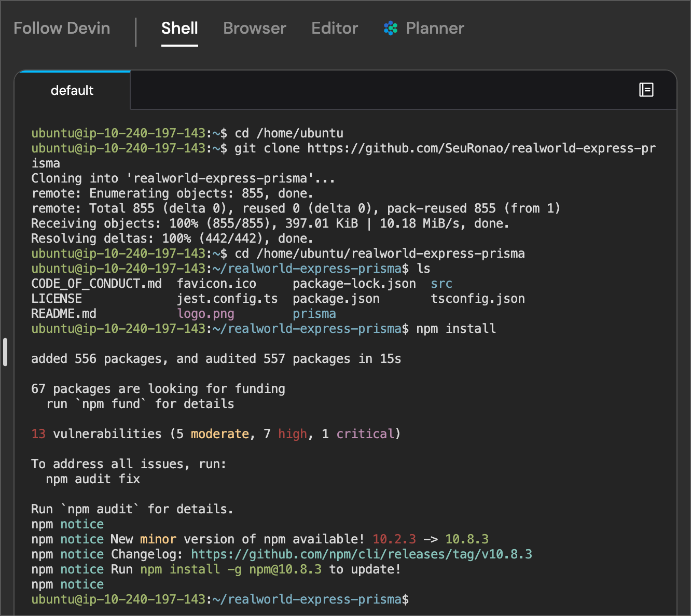Click the 'run `npm fund` for details' line
Viewport: 691px width, 616px height.
coord(140,404)
